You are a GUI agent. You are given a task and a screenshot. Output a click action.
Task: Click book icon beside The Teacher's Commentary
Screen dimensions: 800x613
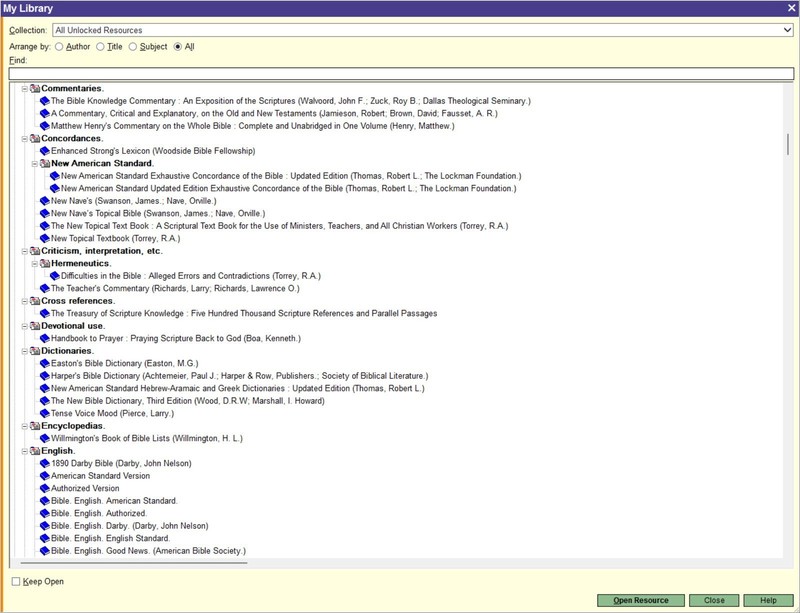tap(45, 288)
